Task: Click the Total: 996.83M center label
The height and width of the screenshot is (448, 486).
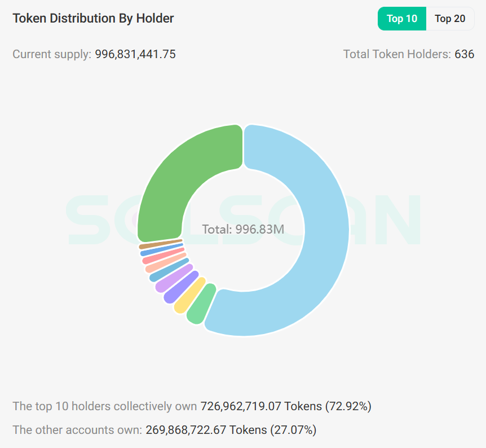Action: (x=243, y=230)
